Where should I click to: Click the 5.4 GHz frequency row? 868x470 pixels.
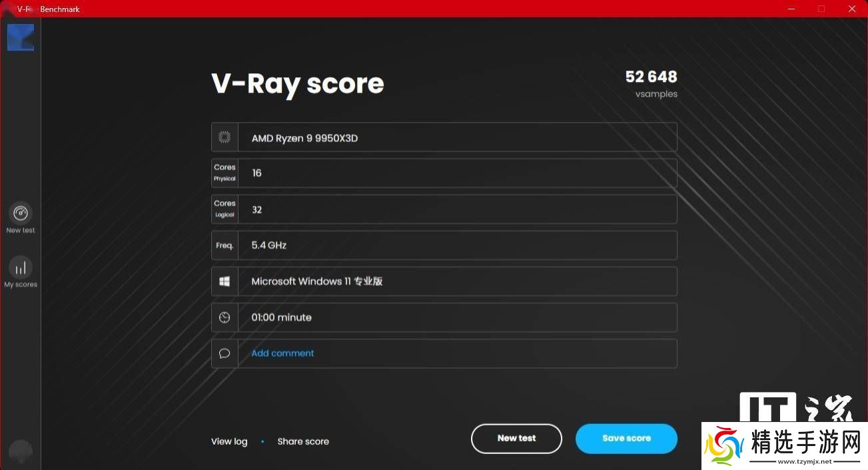(x=457, y=245)
